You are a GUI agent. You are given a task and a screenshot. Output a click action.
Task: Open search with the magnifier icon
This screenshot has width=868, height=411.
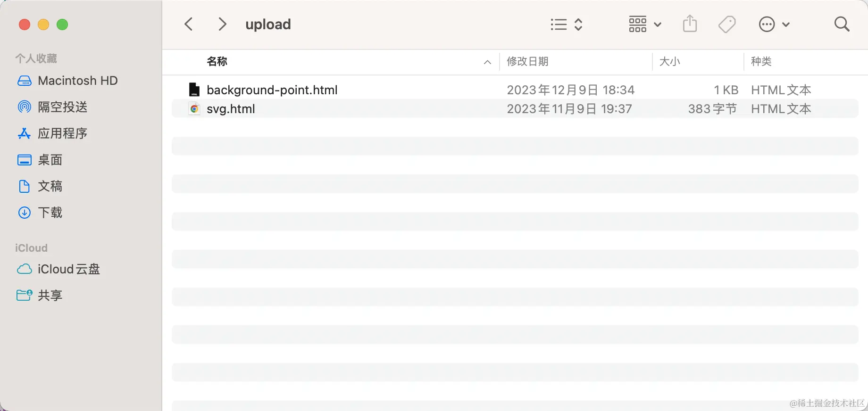tap(842, 24)
